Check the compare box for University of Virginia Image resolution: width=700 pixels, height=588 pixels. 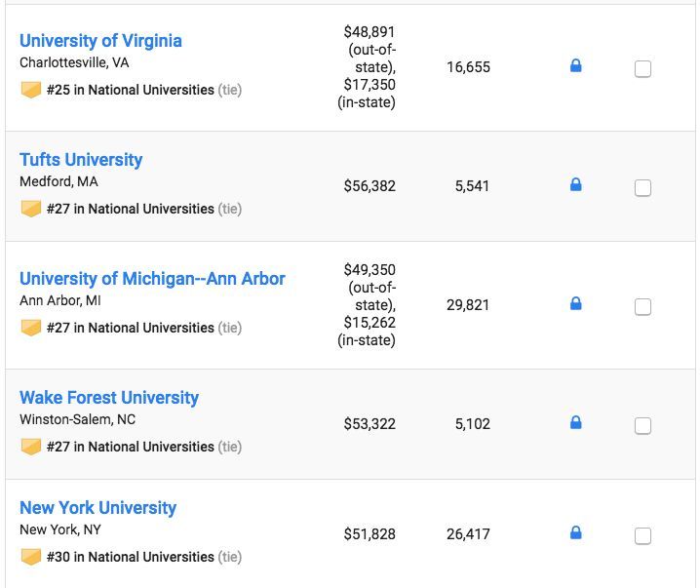tap(642, 69)
